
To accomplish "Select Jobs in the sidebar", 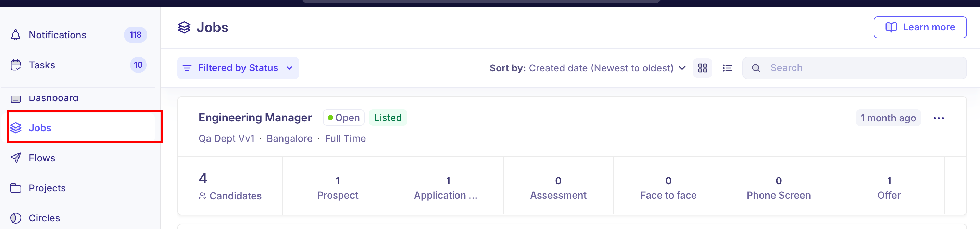I will pos(85,127).
